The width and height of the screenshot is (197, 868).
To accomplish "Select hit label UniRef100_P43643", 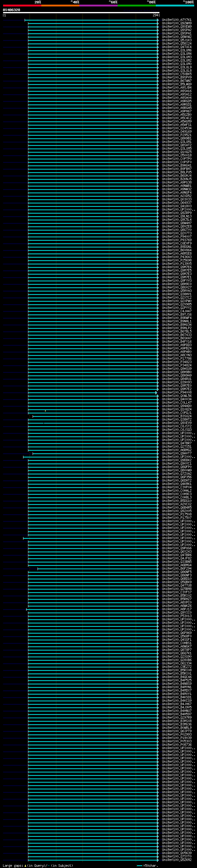I will pyautogui.click(x=176, y=257).
